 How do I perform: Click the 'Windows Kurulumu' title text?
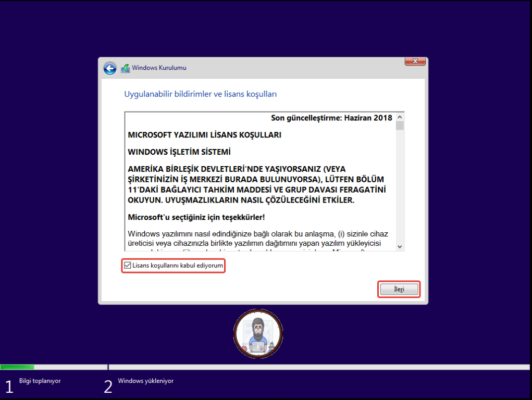tap(159, 68)
